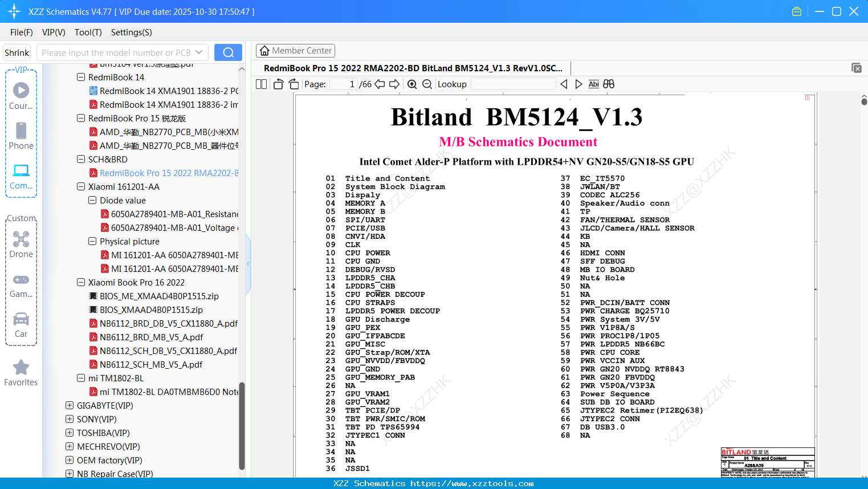Click the detach document window icon
The width and height of the screenshot is (868, 489).
click(x=857, y=68)
